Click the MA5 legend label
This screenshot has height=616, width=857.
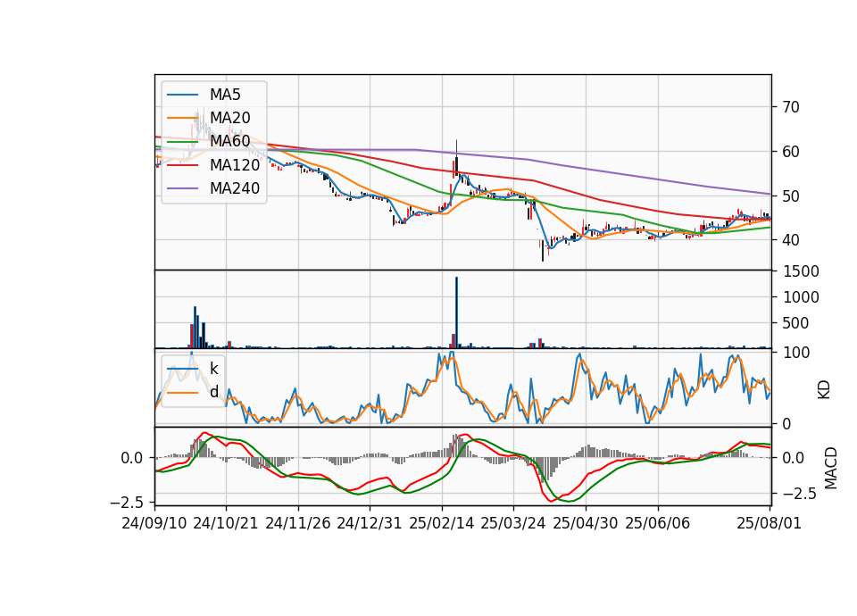(225, 95)
